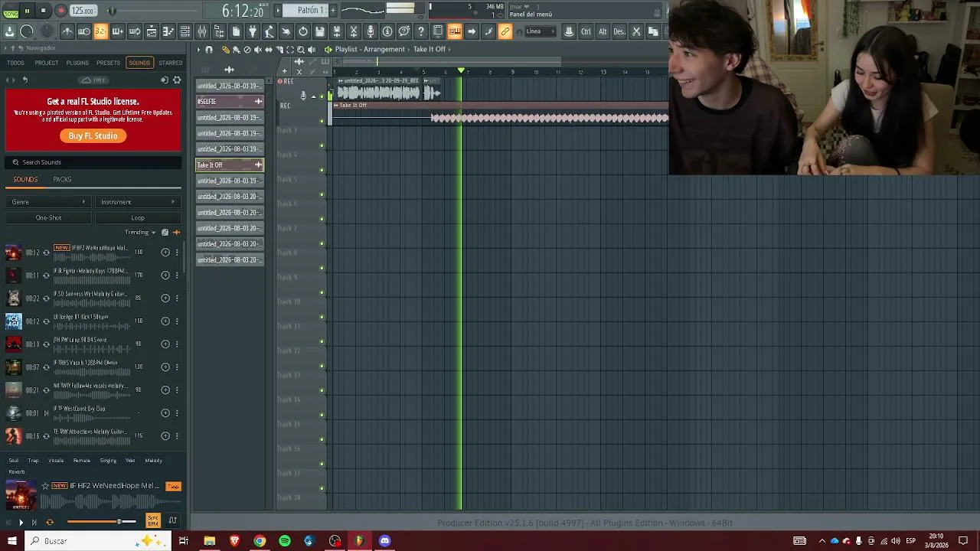Select the mute tool in playlist toolbar

coord(257,49)
